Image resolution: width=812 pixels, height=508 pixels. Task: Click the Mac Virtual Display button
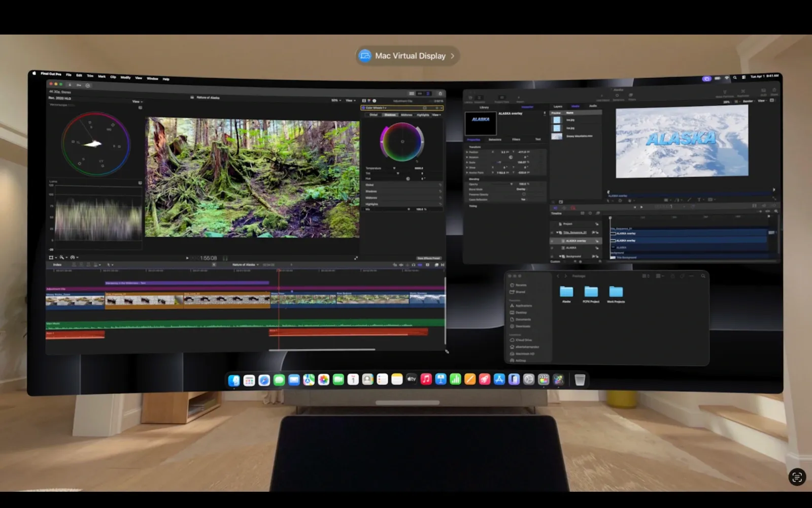(406, 56)
